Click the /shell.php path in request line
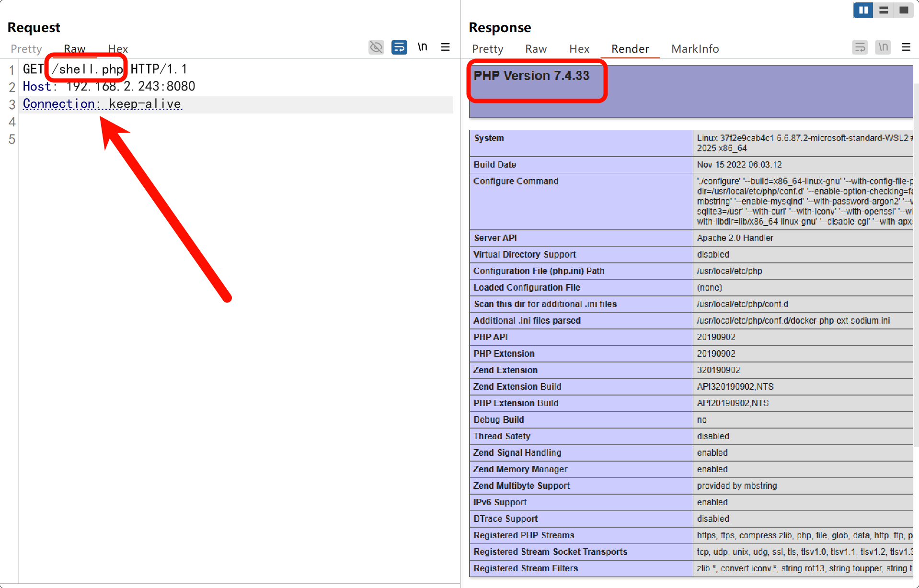The width and height of the screenshot is (919, 588). point(87,69)
